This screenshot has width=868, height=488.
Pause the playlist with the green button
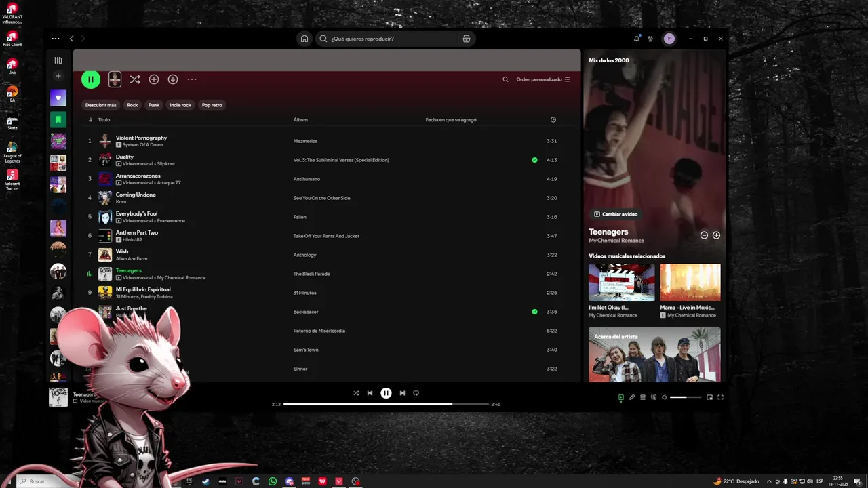point(91,79)
